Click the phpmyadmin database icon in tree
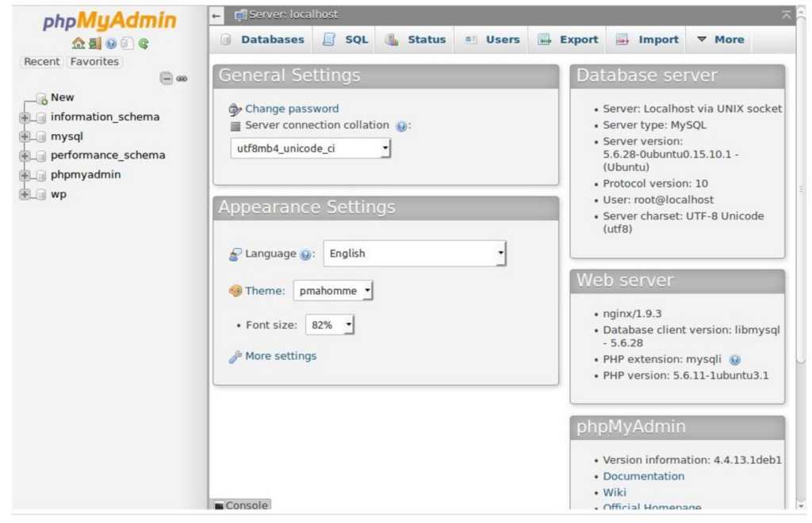This screenshot has height=523, width=812. [x=41, y=175]
